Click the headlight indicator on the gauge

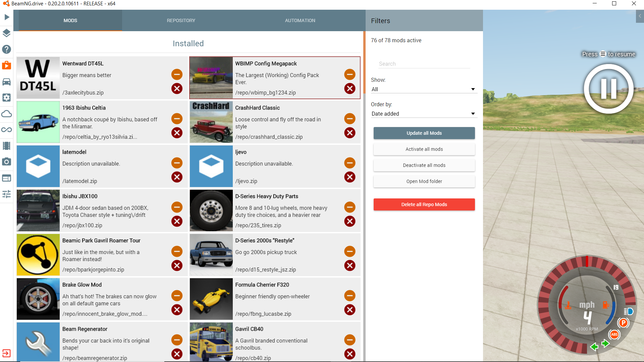click(629, 311)
